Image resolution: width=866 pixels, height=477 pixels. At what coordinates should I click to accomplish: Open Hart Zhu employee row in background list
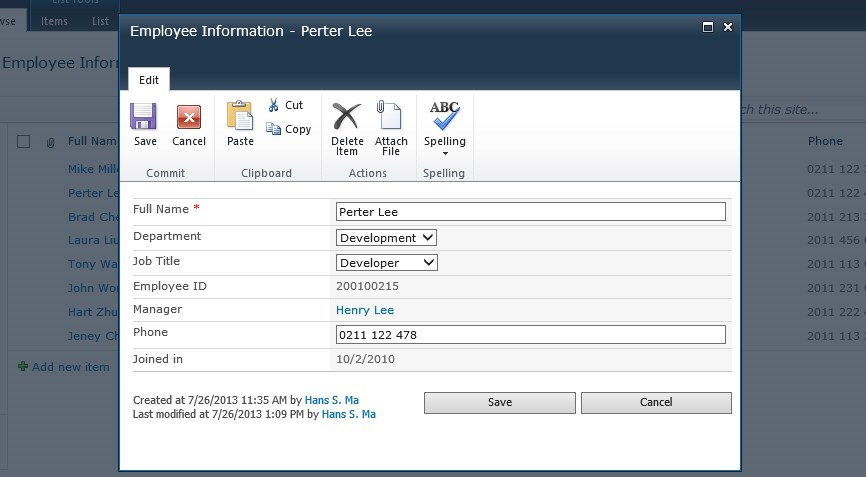(93, 312)
